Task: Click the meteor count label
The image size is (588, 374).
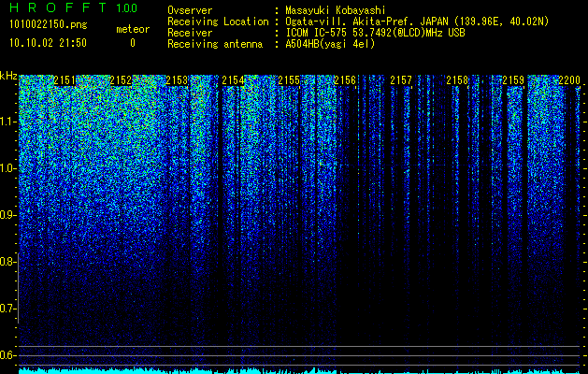Action: 133,29
